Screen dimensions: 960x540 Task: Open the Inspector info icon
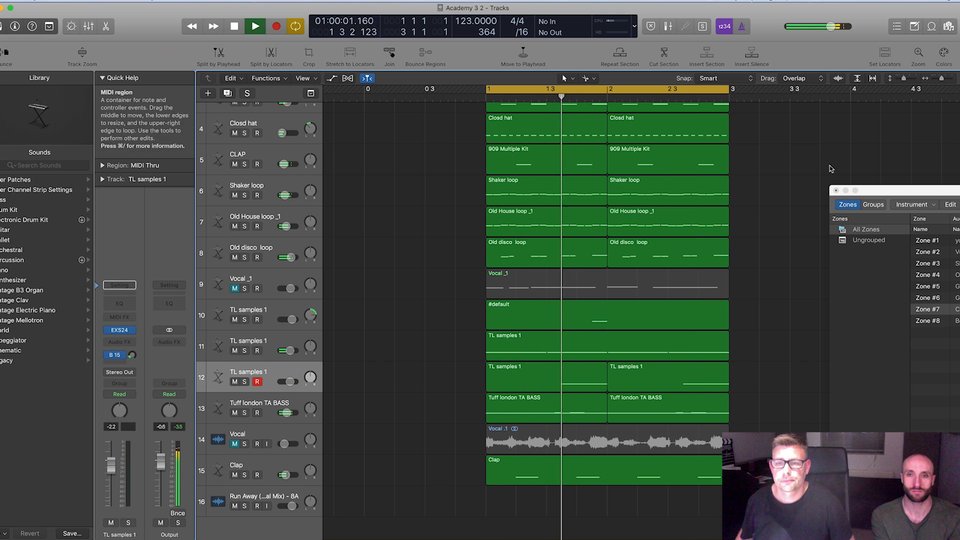click(15, 26)
